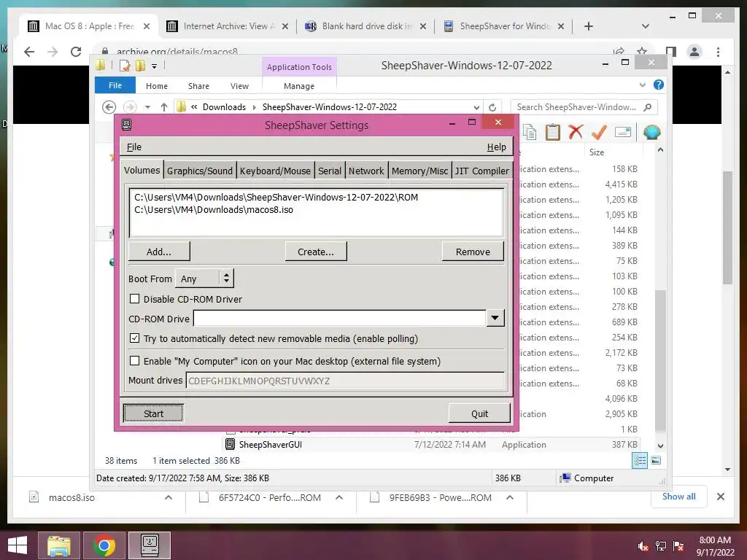Screen dimensions: 747x560
Task: Switch Explorer to large icons view
Action: [x=656, y=461]
